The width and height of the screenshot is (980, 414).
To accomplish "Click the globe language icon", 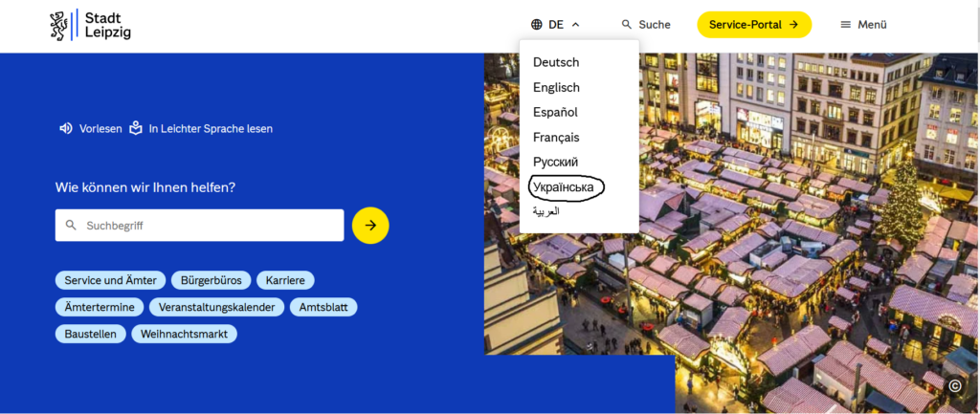I will click(536, 25).
